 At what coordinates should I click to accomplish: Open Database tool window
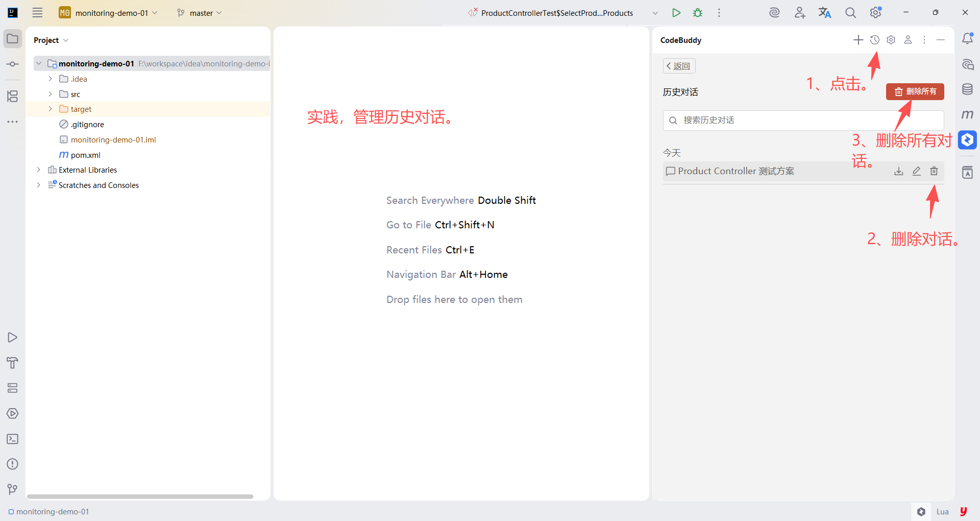[x=967, y=89]
